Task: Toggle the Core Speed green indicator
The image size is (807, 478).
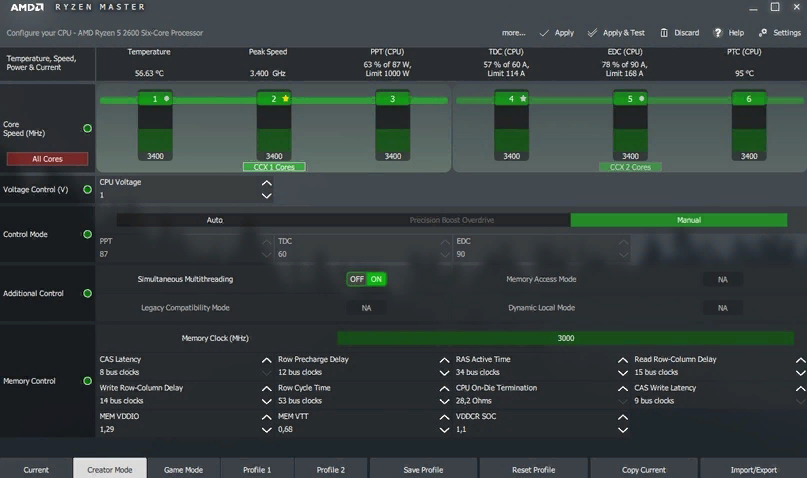Action: coord(88,129)
